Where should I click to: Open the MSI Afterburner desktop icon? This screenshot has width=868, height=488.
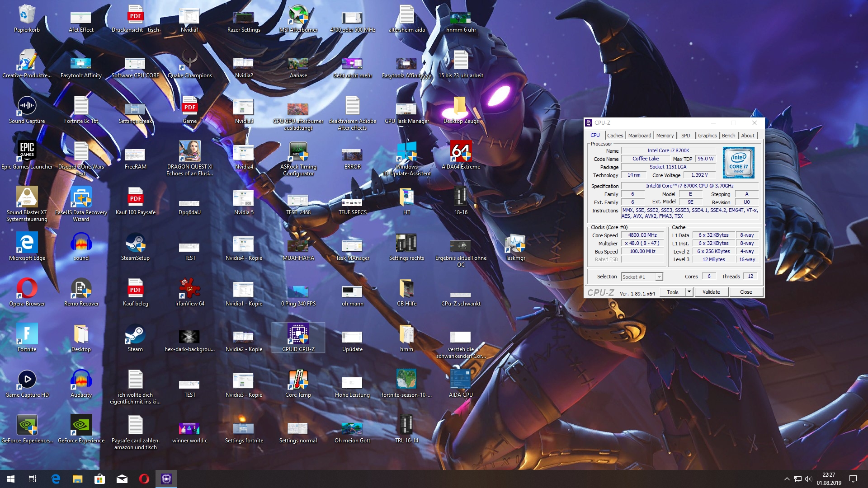[x=298, y=16]
